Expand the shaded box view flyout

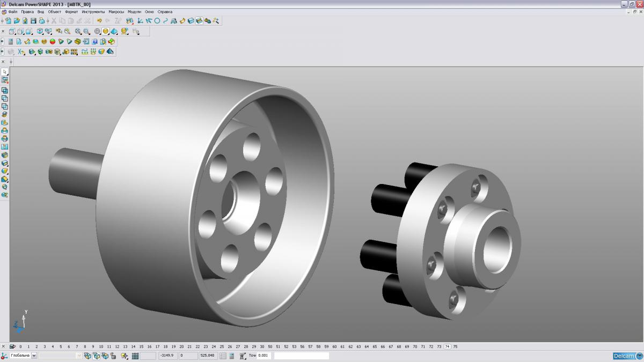28,31
